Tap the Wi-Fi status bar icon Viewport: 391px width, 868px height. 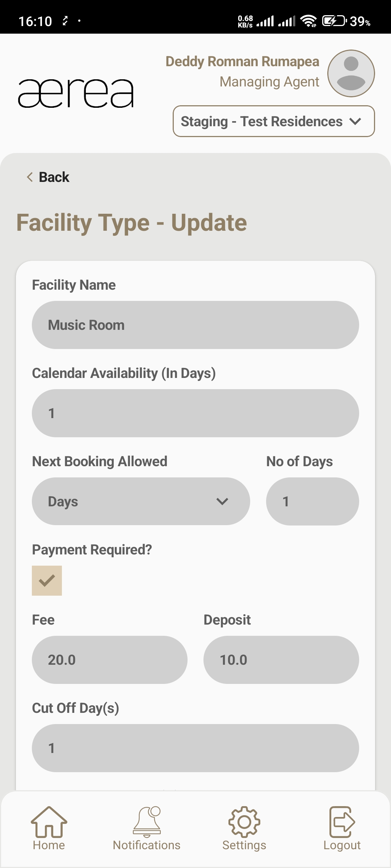tap(308, 21)
